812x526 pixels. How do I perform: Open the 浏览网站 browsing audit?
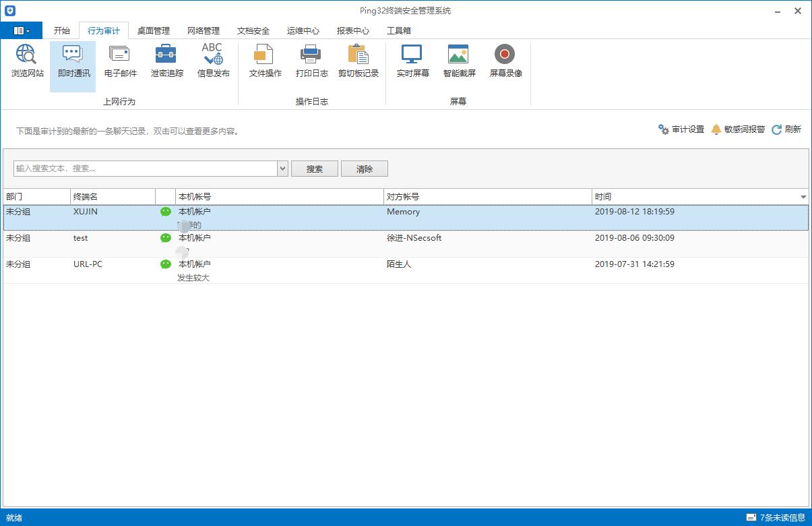coord(27,61)
